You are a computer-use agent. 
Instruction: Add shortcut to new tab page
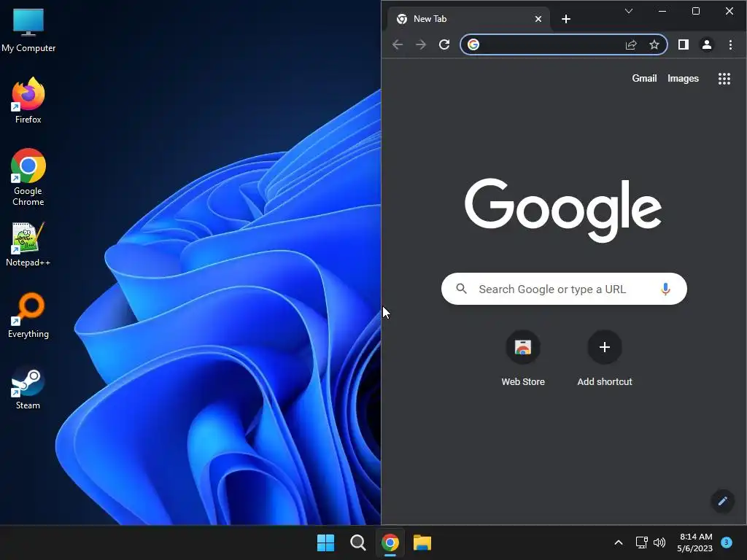(x=605, y=358)
